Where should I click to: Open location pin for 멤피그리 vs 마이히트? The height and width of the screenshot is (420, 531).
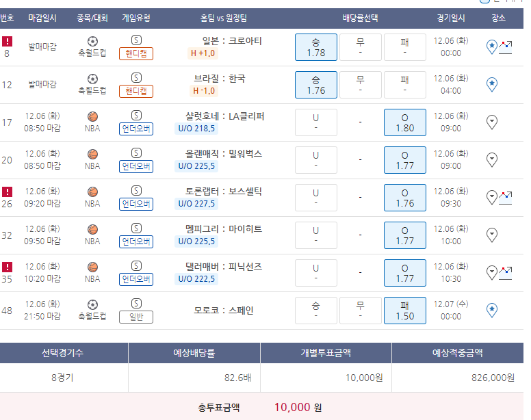coord(492,235)
